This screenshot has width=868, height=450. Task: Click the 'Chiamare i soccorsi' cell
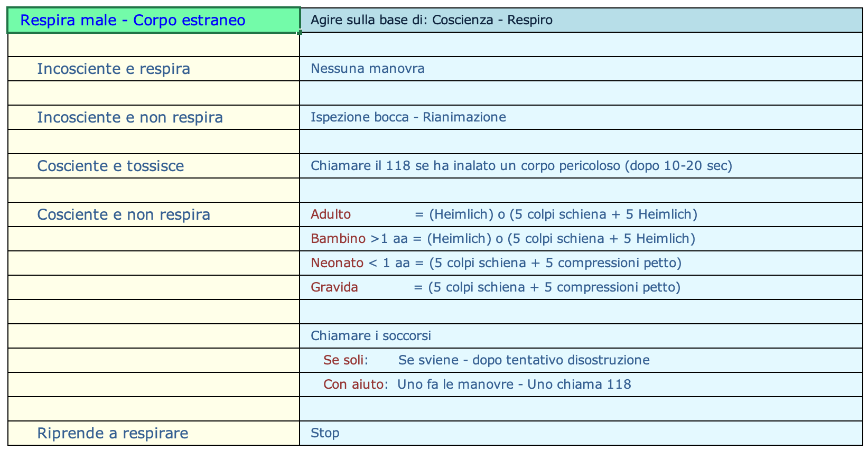581,336
